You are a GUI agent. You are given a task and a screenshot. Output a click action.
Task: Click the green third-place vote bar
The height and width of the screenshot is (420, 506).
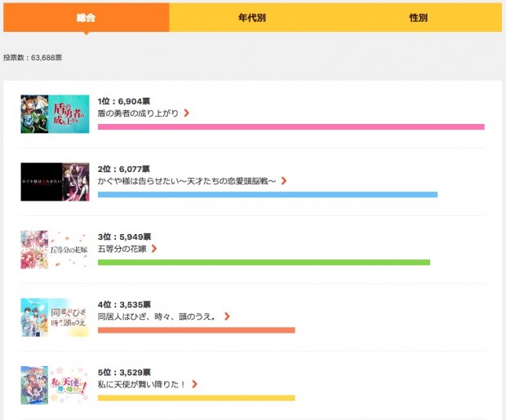coord(263,263)
